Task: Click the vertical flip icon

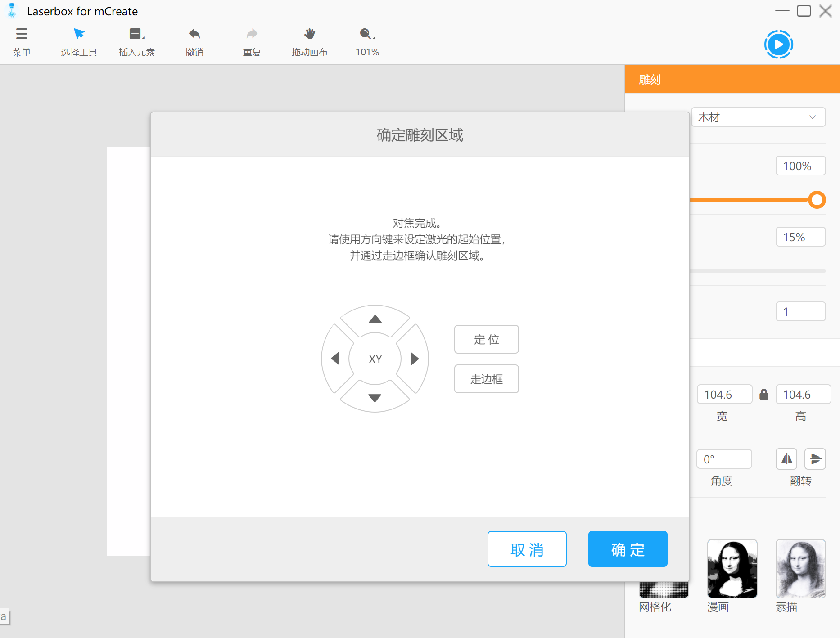Action: 815,459
